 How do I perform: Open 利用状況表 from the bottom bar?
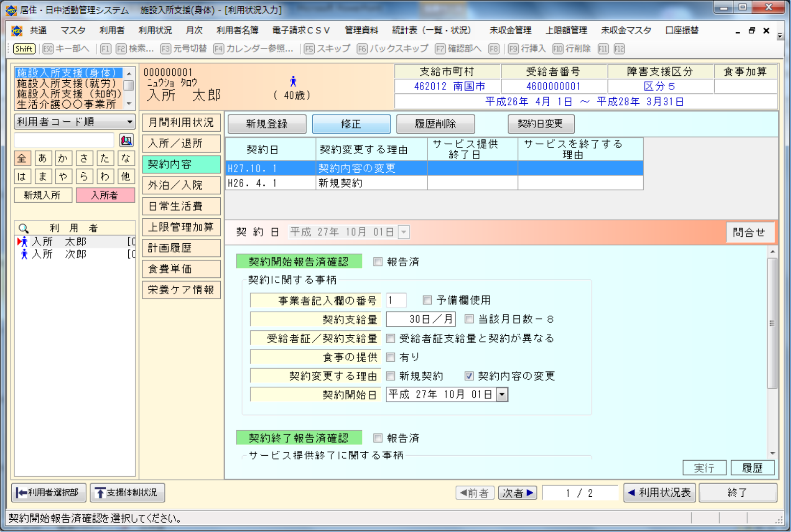(x=659, y=492)
